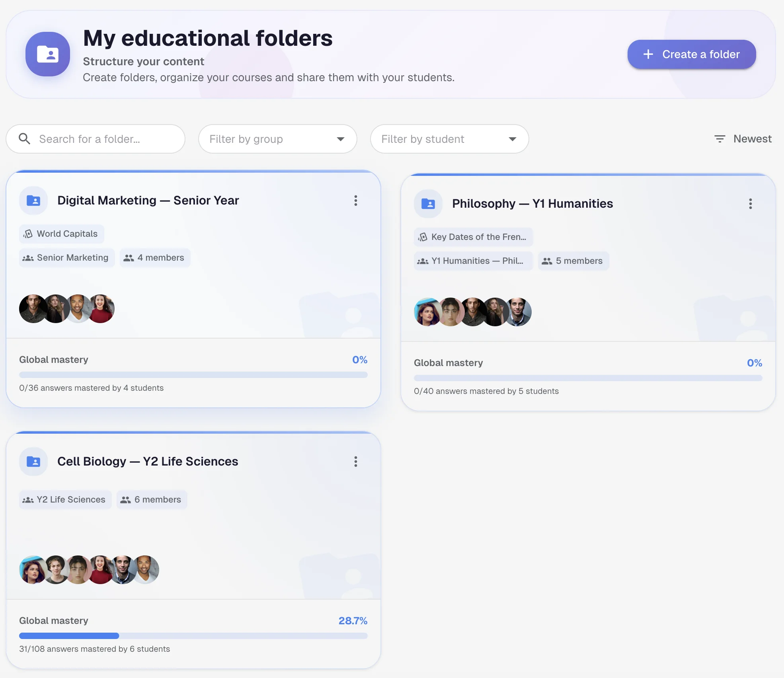The height and width of the screenshot is (678, 784).
Task: Change the Newest sort order
Action: [x=752, y=139]
